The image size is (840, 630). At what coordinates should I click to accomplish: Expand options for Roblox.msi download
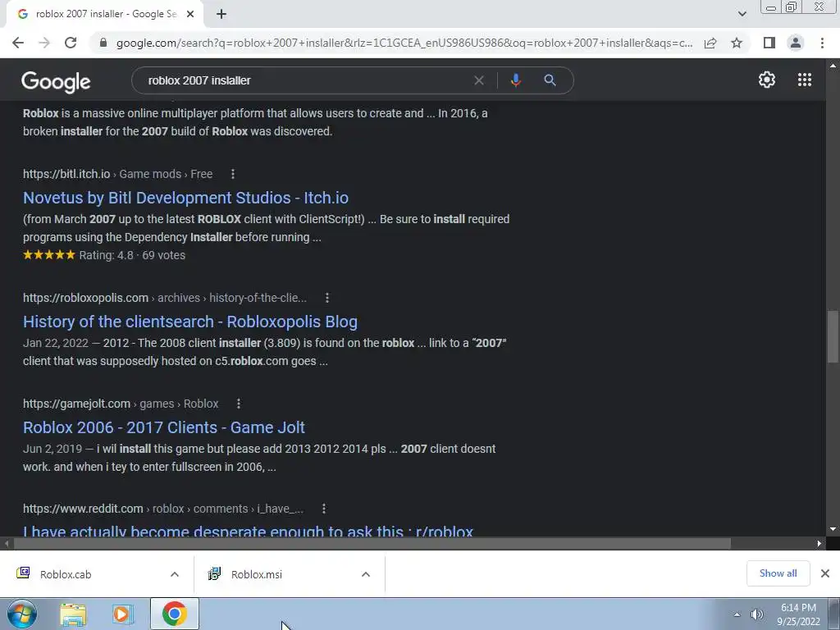click(366, 574)
